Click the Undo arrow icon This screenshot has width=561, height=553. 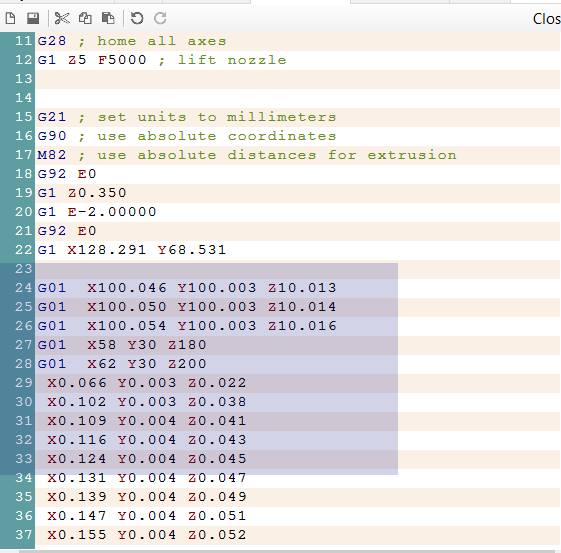(137, 18)
